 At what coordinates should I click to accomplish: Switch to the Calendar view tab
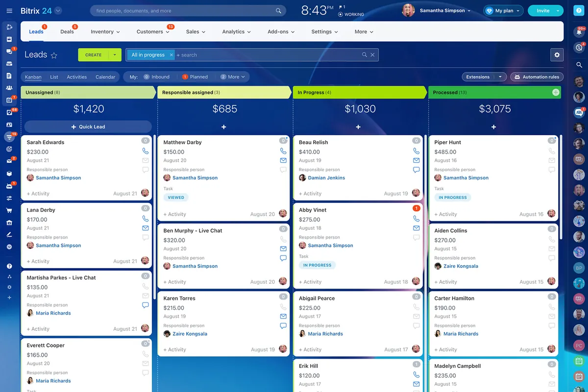[x=105, y=77]
